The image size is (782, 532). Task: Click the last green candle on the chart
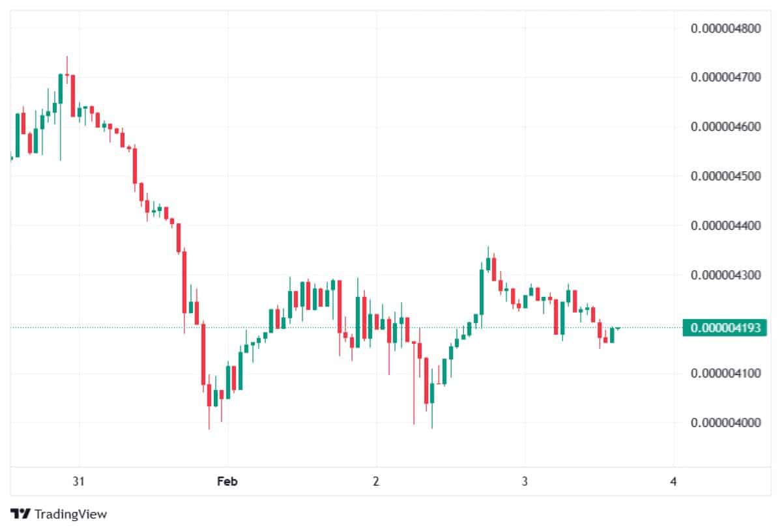[x=612, y=335]
